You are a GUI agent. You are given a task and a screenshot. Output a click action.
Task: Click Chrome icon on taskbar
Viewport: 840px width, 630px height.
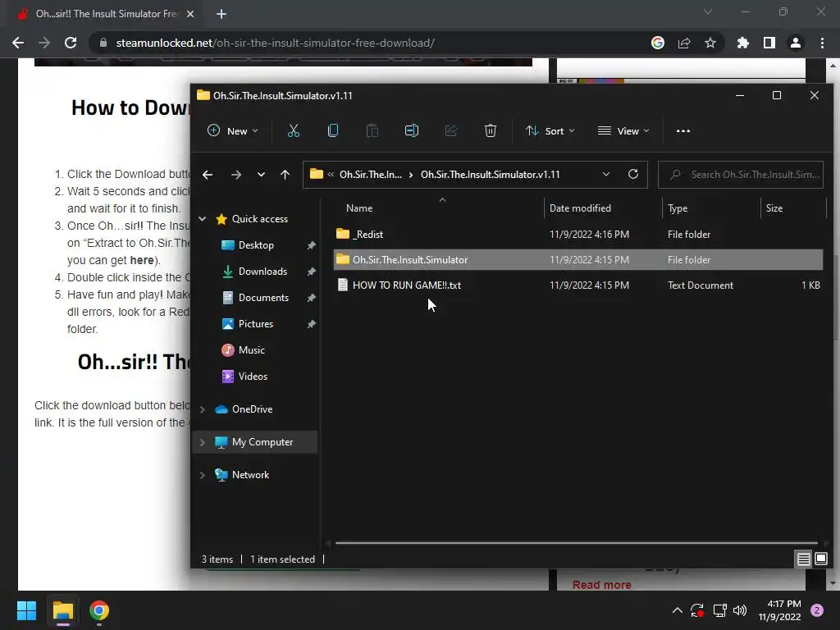[x=99, y=610]
